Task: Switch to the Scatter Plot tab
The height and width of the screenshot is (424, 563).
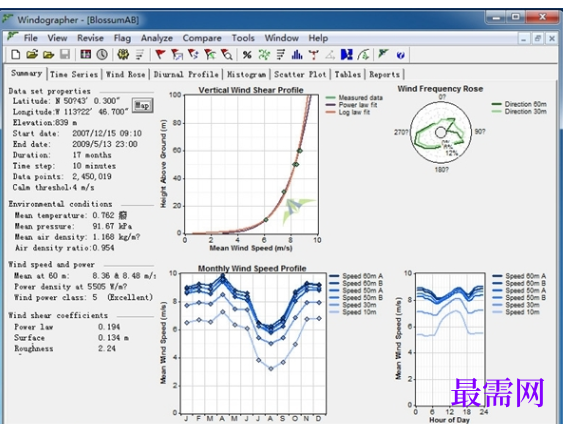Action: (300, 74)
